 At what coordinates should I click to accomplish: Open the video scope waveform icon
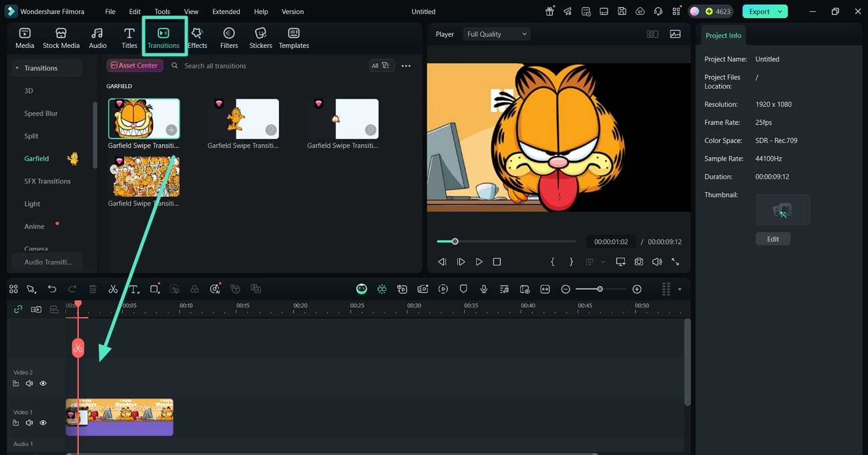(x=675, y=34)
